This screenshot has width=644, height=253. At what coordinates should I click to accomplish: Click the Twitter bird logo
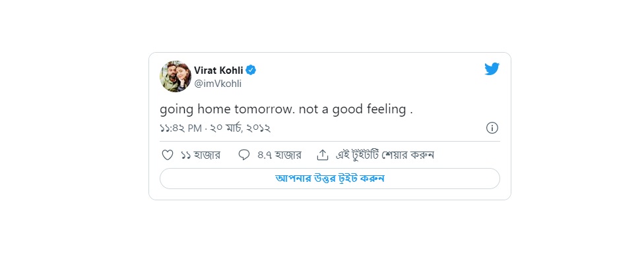click(x=492, y=69)
